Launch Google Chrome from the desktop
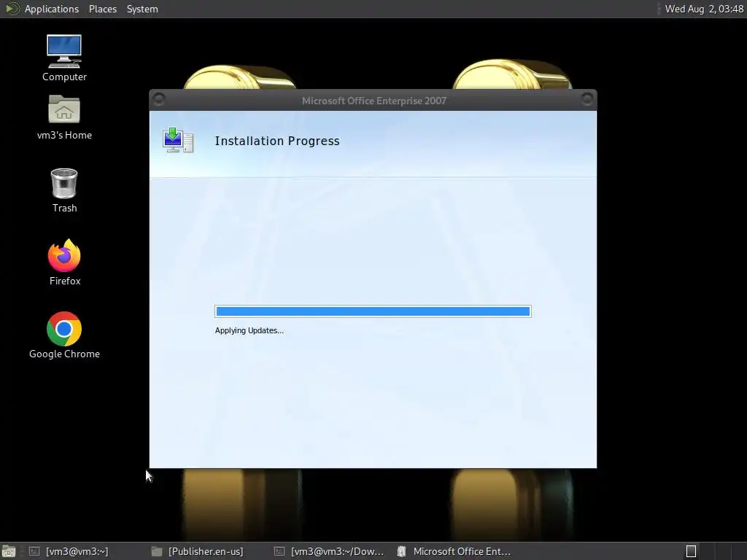 tap(64, 335)
